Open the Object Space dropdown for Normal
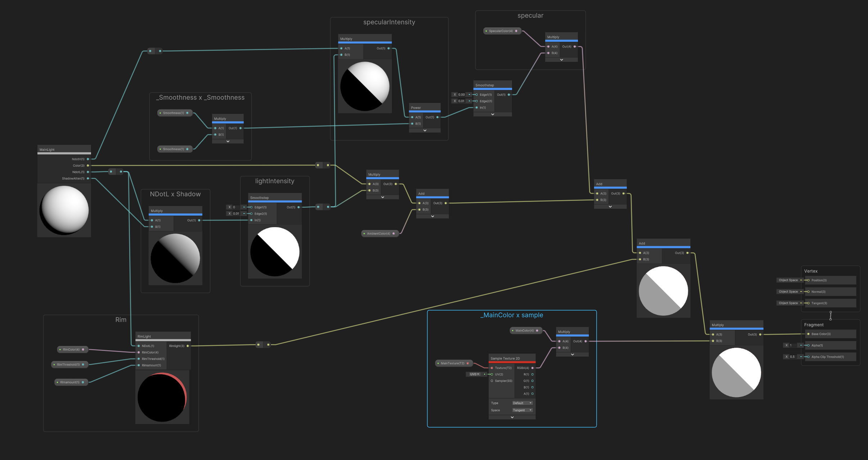Screen dimensions: 868x460 pos(788,292)
